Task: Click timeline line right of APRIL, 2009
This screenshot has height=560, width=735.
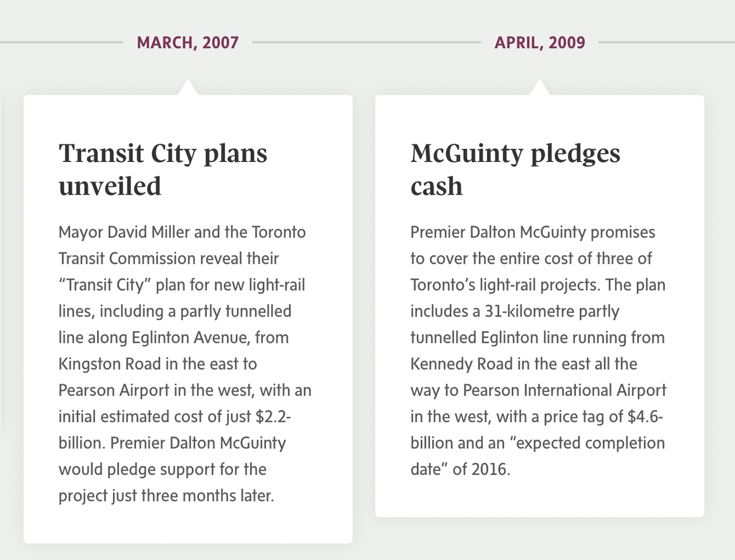Action: (666, 42)
